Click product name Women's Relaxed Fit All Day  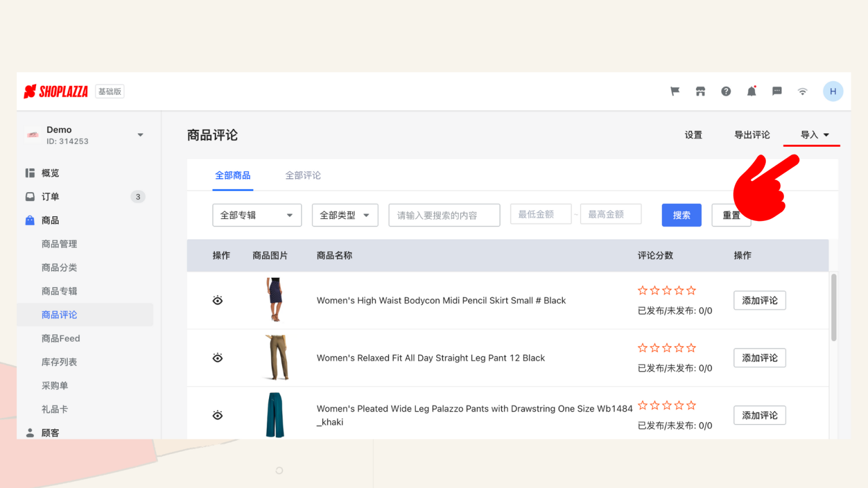click(431, 358)
